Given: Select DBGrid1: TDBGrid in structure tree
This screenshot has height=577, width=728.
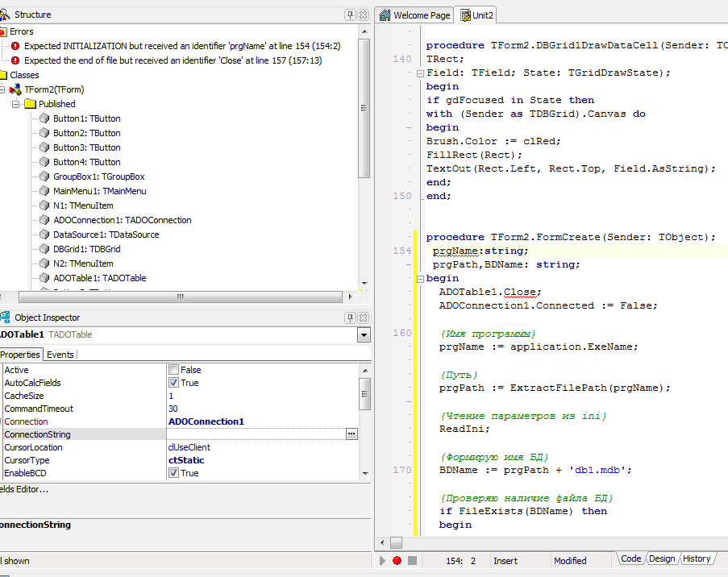Looking at the screenshot, I should tap(86, 249).
